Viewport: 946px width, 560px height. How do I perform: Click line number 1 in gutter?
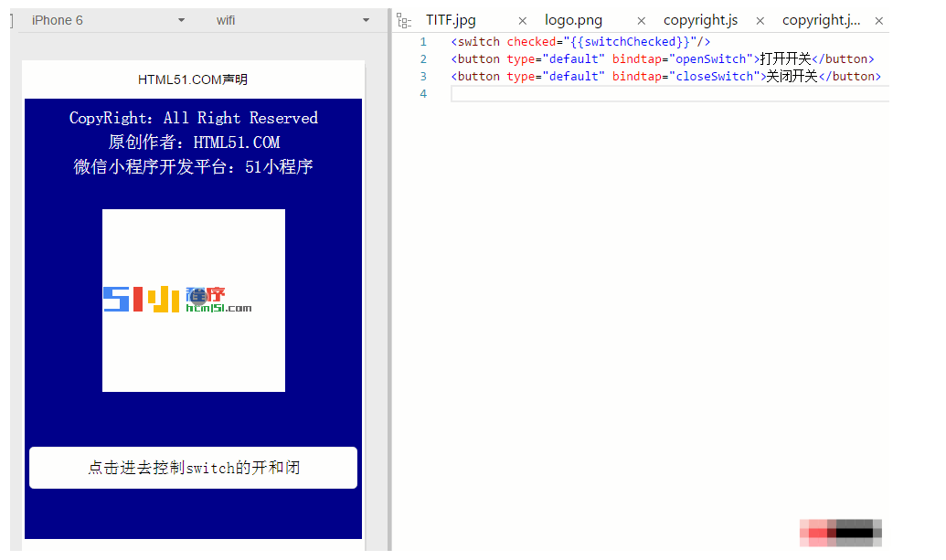pos(423,42)
